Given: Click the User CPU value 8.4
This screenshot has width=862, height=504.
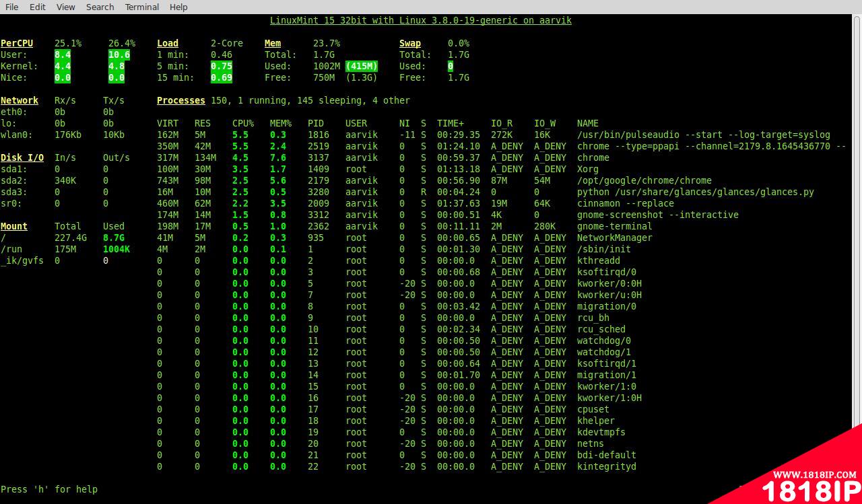Looking at the screenshot, I should [x=63, y=55].
